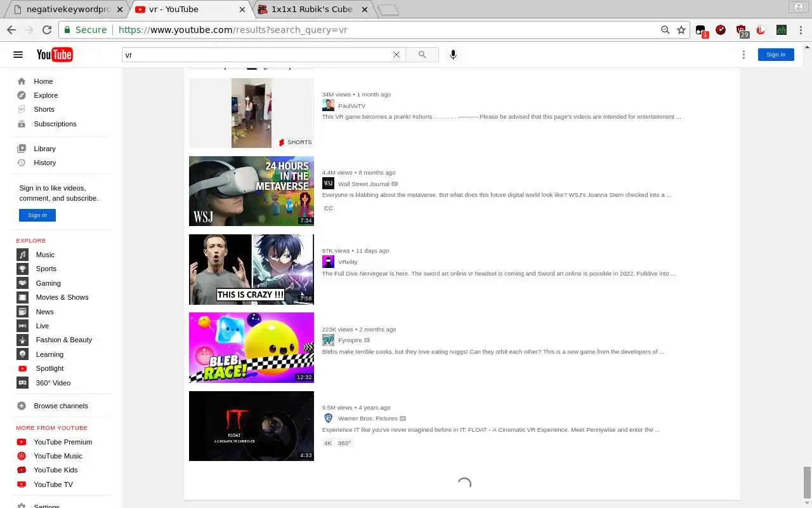Clear the search box with the X icon

396,55
